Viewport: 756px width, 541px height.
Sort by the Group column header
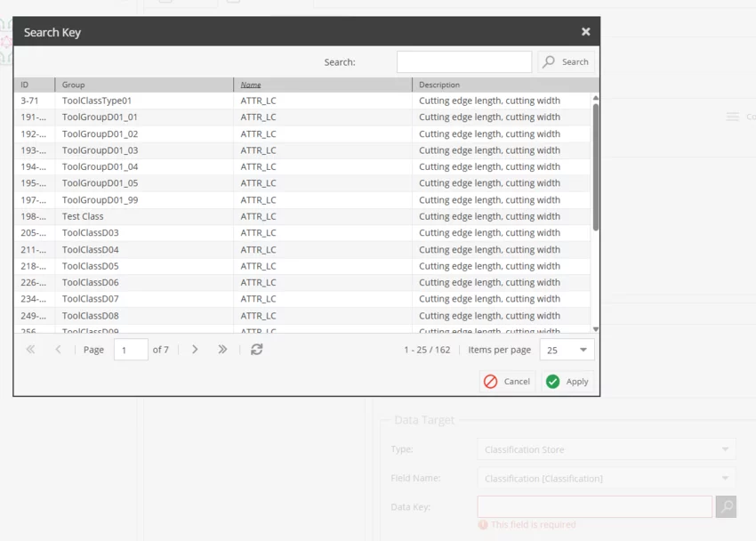pos(144,85)
